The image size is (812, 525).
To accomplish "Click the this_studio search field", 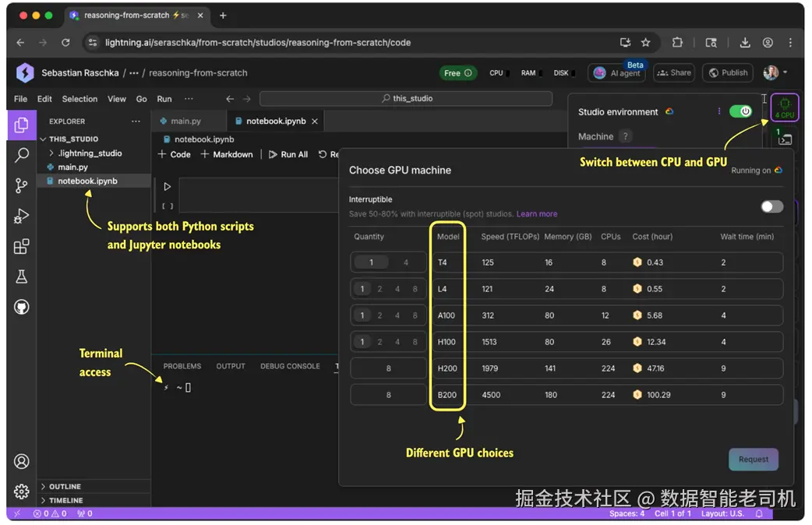I will (406, 98).
